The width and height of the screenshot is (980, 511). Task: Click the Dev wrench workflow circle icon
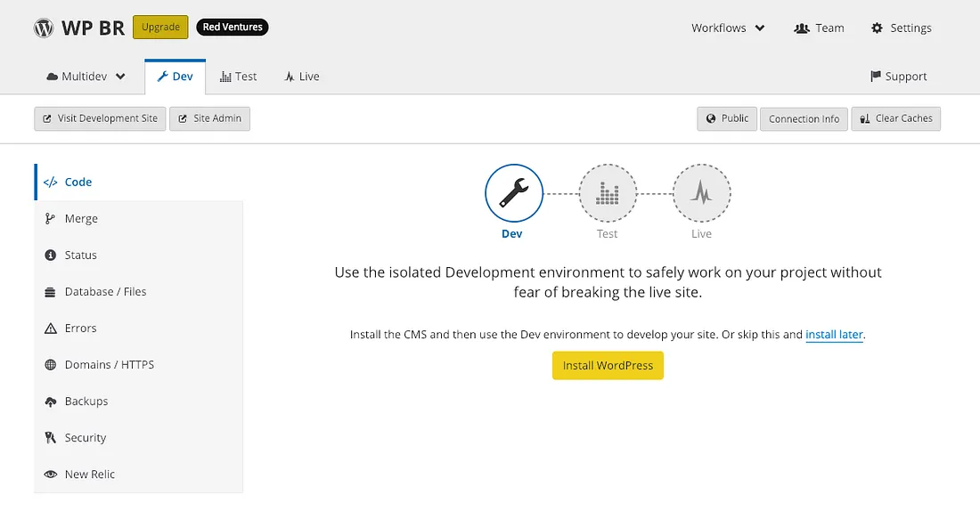[x=514, y=193]
